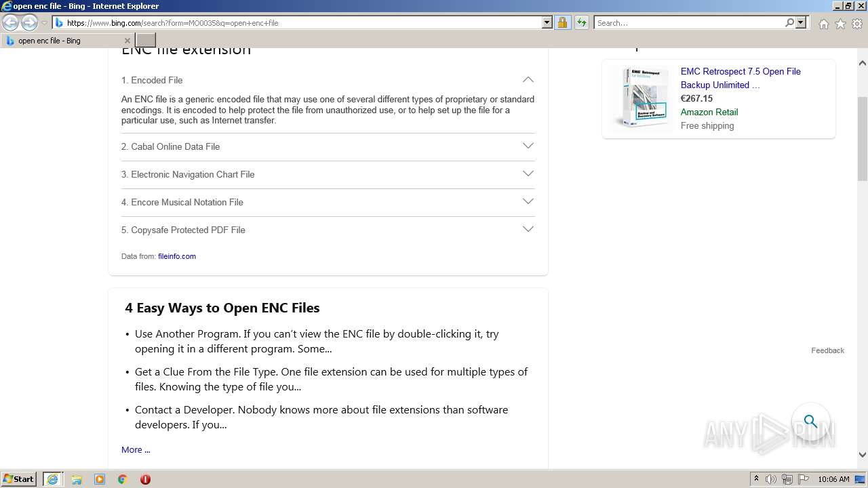Click the Amazon Retail seller link

pyautogui.click(x=709, y=112)
